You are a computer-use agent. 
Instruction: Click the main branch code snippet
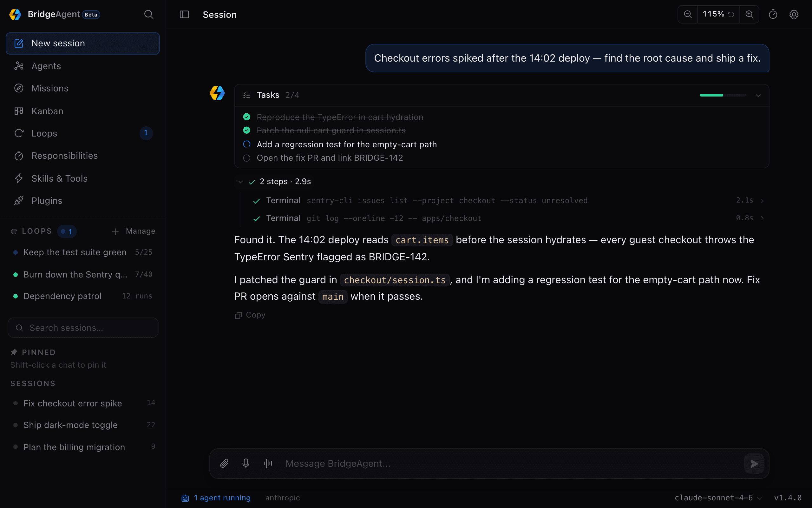333,297
